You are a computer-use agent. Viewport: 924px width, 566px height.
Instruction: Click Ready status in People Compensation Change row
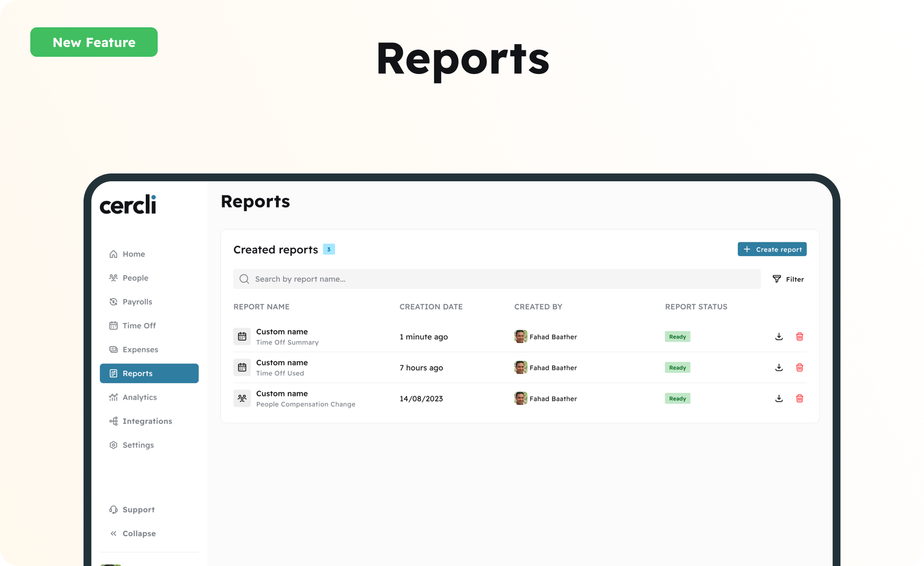[x=677, y=399]
